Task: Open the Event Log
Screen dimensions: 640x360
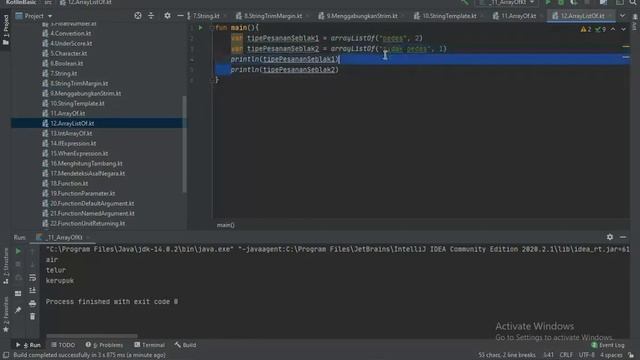Action: coord(608,345)
